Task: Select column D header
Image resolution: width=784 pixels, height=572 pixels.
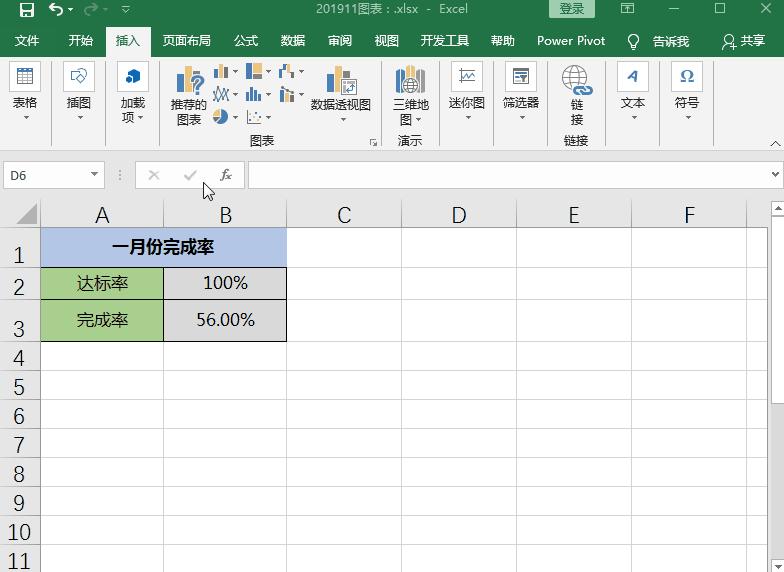Action: 458,215
